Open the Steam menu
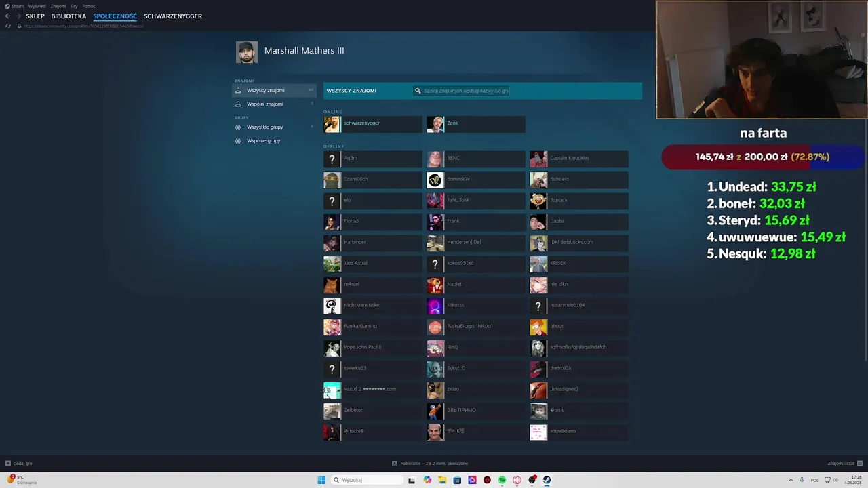The image size is (868, 488). pyautogui.click(x=15, y=6)
